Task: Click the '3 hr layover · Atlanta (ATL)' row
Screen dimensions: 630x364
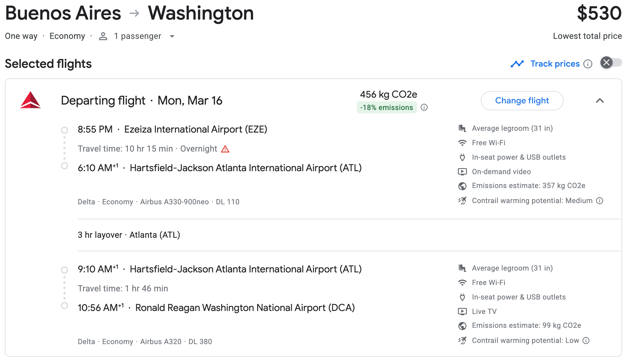Action: coord(129,235)
